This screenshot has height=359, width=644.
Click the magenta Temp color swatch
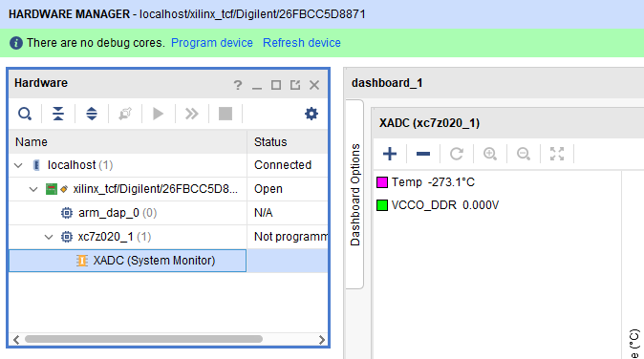point(382,182)
